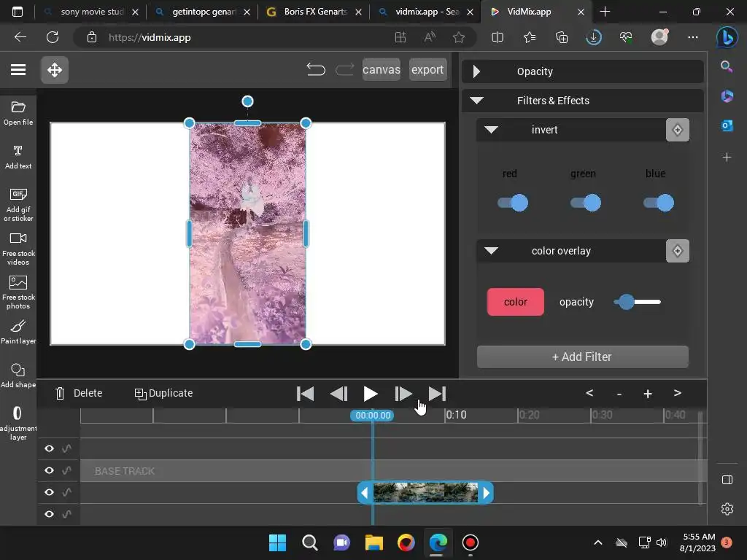Switch to the getintopc browser tab
Screen dimensions: 747x560
[201, 12]
